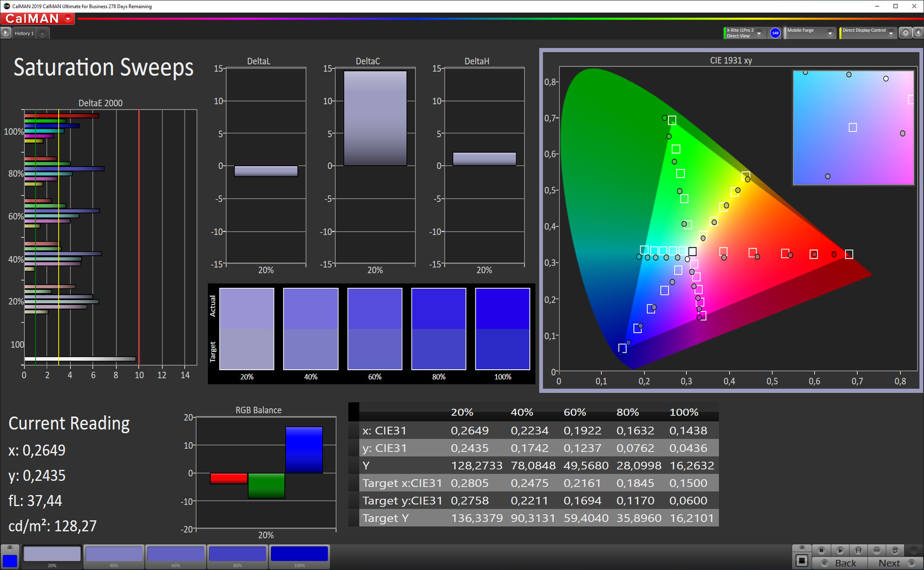The height and width of the screenshot is (570, 924).
Task: Click the refresh cycle icon
Action: click(x=895, y=550)
